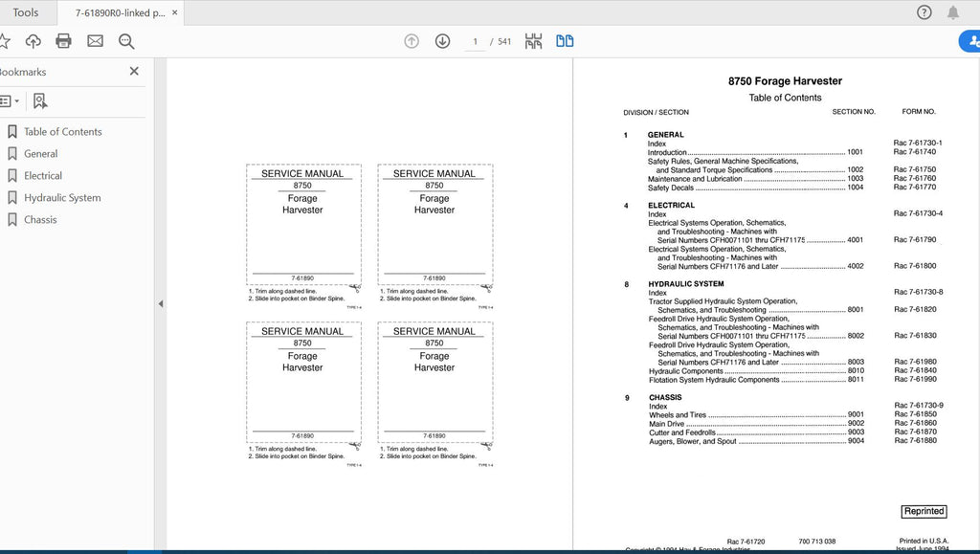Open the bookmarks options dropdown
This screenshot has height=554, width=980.
click(x=9, y=100)
